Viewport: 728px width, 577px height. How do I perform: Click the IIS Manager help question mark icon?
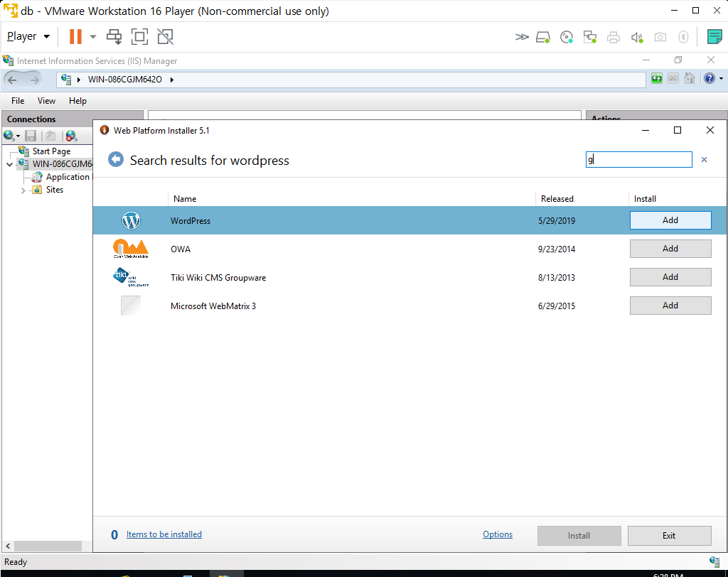[709, 78]
